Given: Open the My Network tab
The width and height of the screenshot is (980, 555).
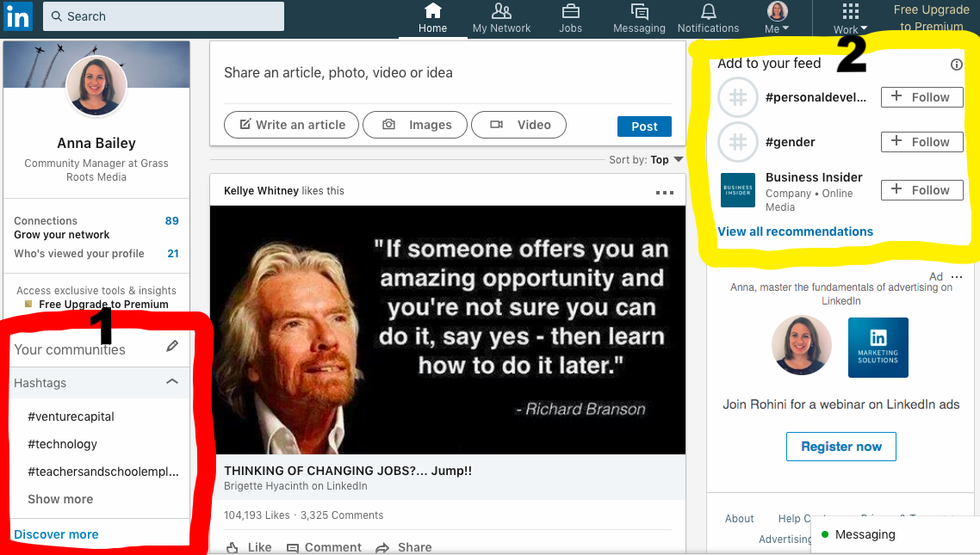Looking at the screenshot, I should pyautogui.click(x=501, y=19).
